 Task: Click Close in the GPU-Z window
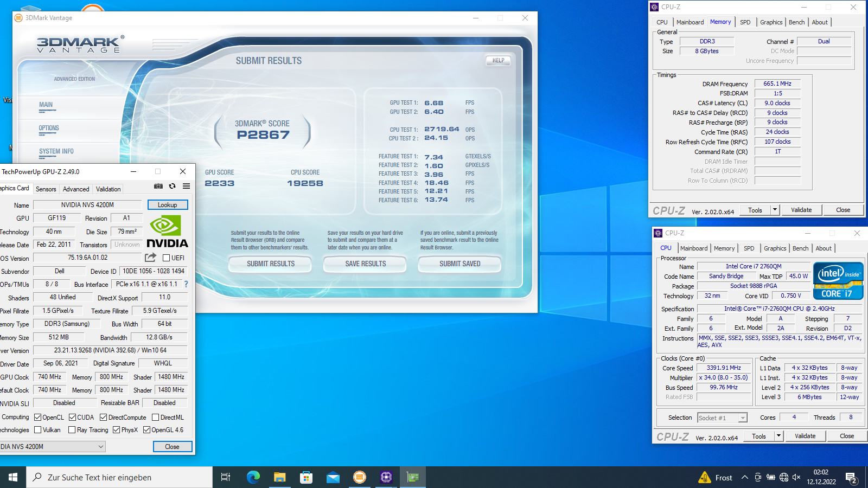(172, 447)
